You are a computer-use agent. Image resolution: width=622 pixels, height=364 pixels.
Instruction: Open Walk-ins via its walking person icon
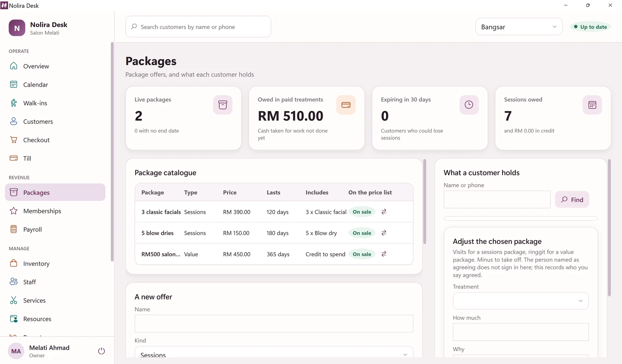coord(14,103)
